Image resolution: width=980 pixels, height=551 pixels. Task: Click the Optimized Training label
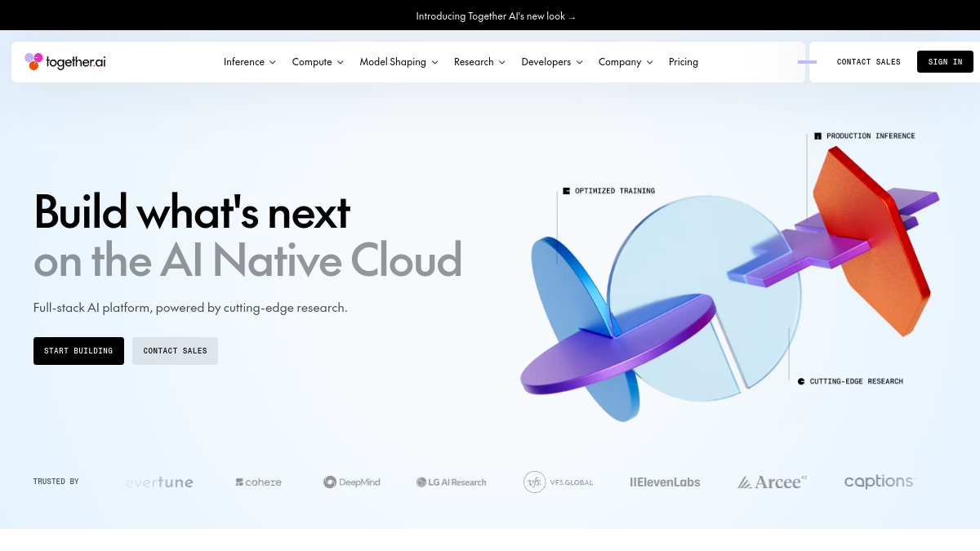(608, 191)
